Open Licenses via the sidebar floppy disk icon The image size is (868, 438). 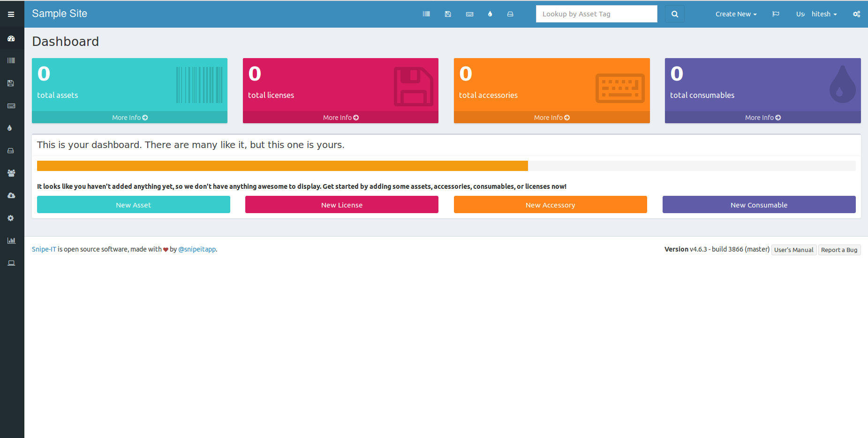click(x=11, y=83)
